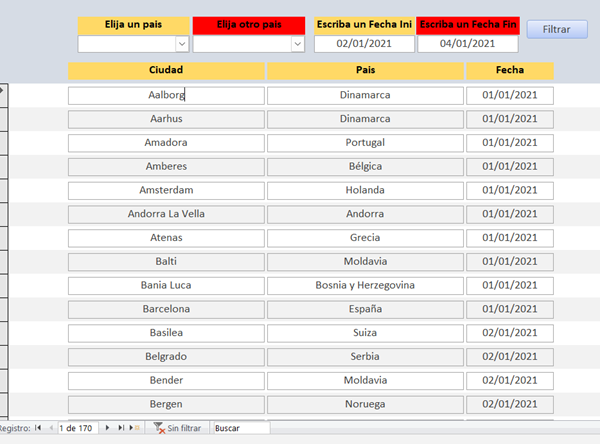Click the Ciudad column header
This screenshot has width=600, height=444.
166,70
